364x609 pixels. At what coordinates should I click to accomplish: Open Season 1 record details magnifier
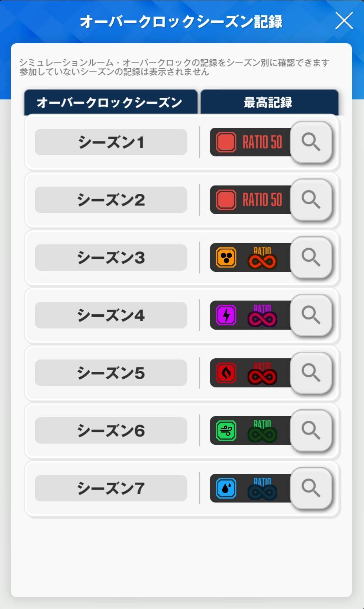(x=311, y=142)
